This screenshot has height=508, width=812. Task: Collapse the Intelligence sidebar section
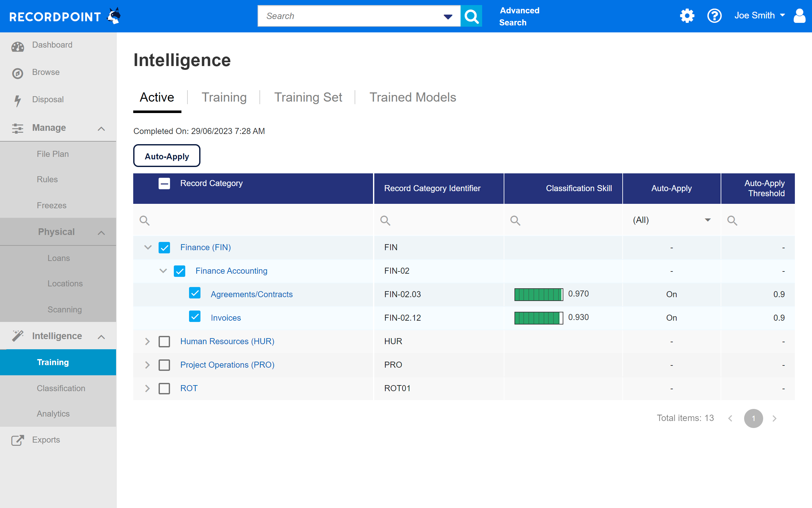(x=101, y=337)
